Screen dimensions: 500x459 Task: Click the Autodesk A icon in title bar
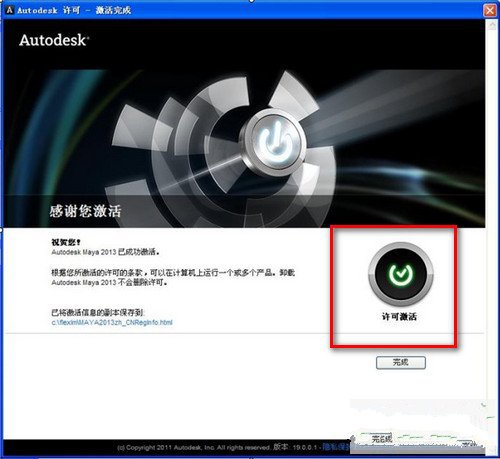pos(9,10)
